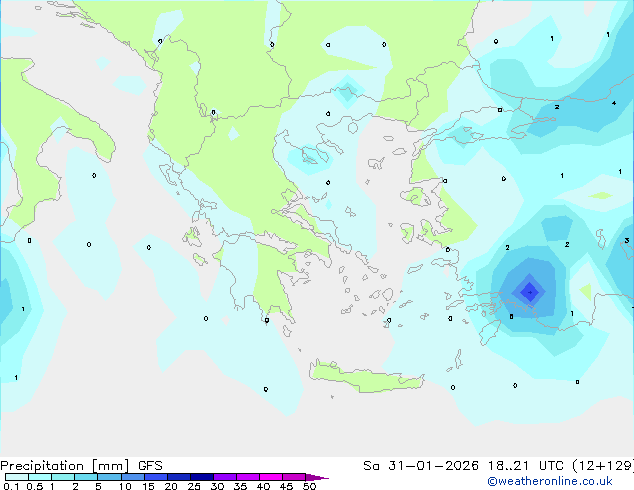Click the over-50 mm arrow tip of legend

[x=317, y=477]
